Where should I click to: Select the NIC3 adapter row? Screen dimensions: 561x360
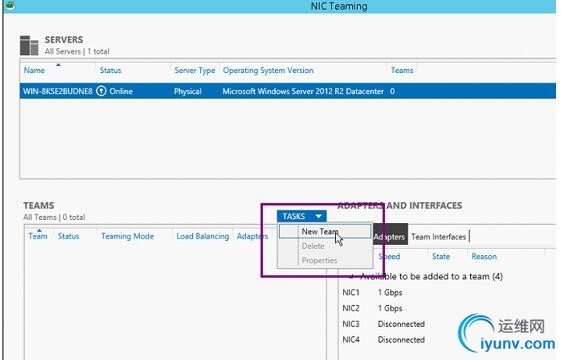[x=447, y=324]
